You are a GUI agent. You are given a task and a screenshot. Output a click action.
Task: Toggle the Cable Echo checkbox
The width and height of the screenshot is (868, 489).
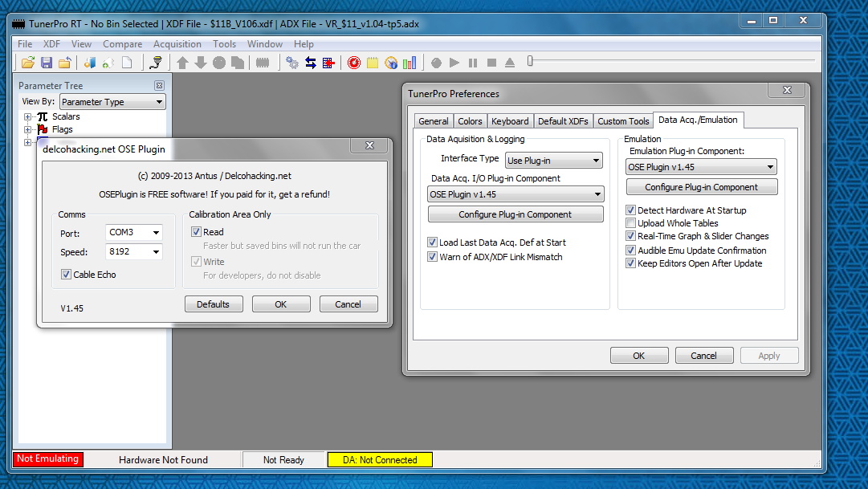[x=66, y=274]
